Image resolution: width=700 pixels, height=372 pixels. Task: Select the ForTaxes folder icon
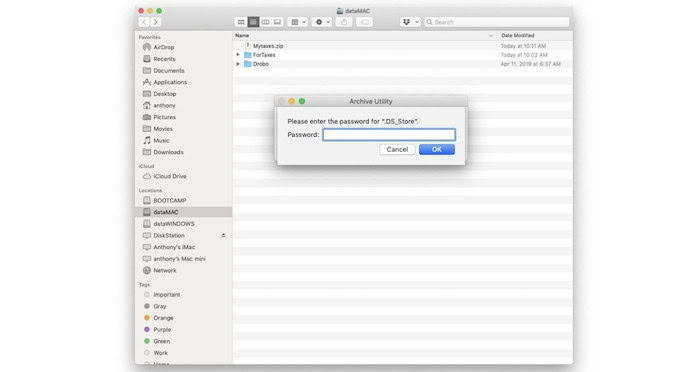[x=248, y=55]
